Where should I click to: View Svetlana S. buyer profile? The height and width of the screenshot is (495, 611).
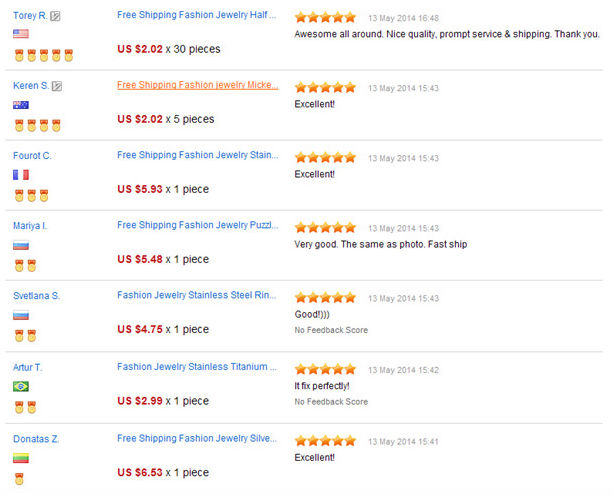coord(36,296)
